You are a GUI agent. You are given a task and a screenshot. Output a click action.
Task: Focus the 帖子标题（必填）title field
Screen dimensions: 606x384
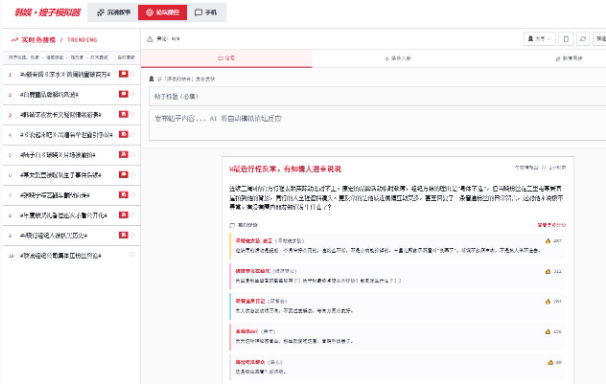pos(377,96)
